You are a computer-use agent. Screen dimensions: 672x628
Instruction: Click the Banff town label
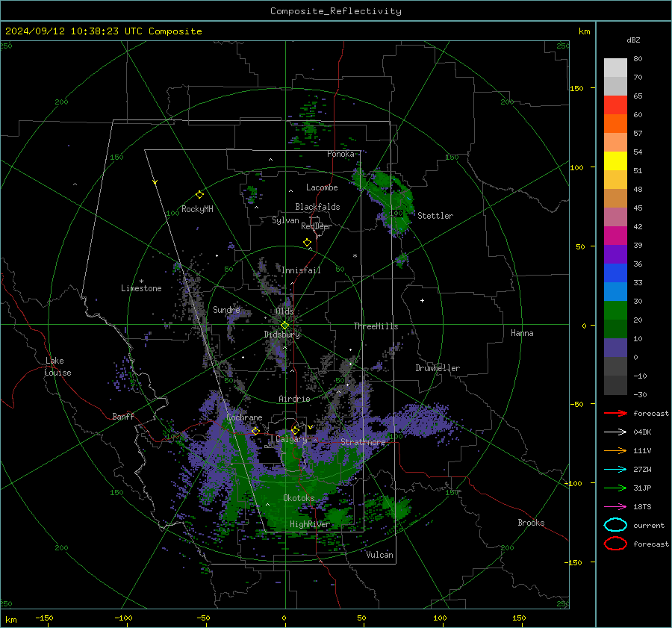[x=123, y=416]
